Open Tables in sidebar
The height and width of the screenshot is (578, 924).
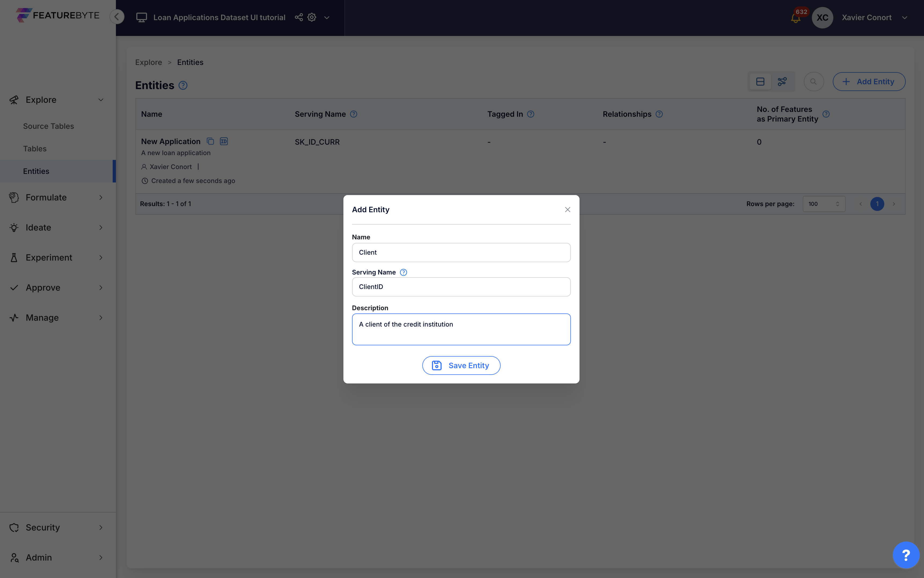click(35, 149)
